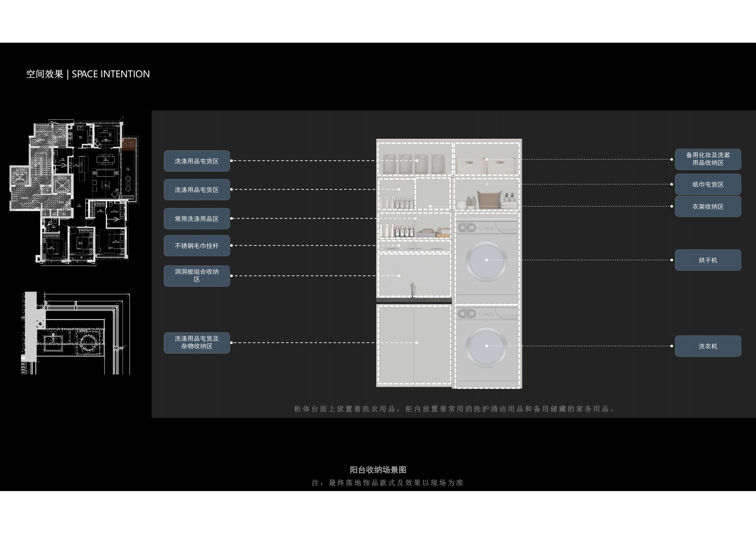Click the 备用化妆及洗漱用品收纳区 label
This screenshot has width=756, height=534.
pos(708,159)
